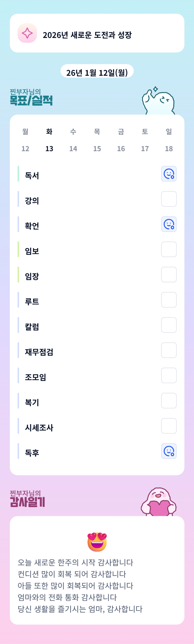Click the smiley icon for 독서
Image resolution: width=194 pixels, height=644 pixels.
click(169, 174)
